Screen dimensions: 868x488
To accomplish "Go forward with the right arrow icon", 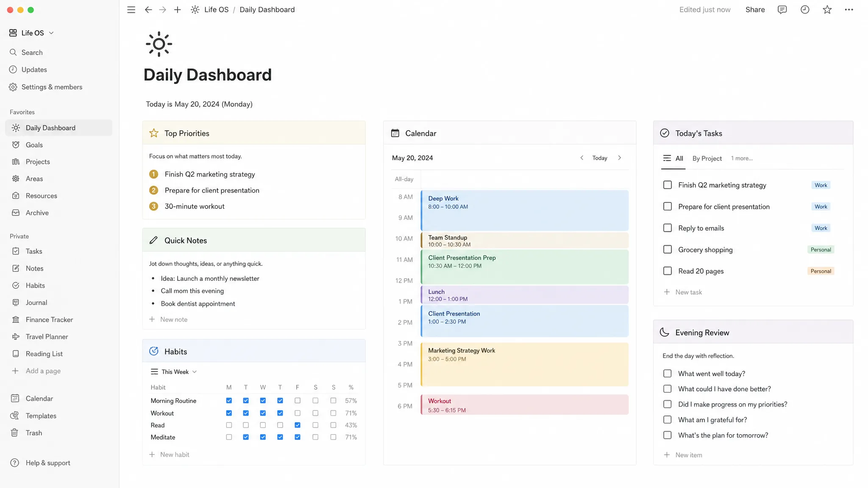I will tap(163, 10).
